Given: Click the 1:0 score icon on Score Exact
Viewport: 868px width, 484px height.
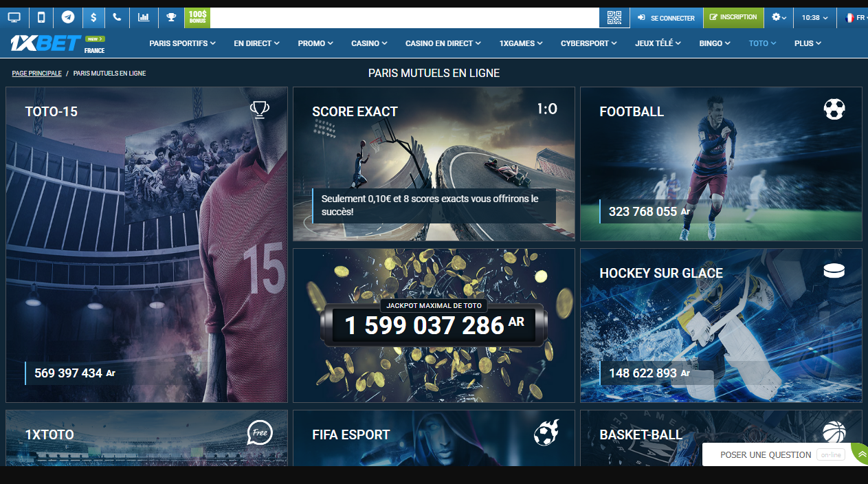Looking at the screenshot, I should (547, 109).
